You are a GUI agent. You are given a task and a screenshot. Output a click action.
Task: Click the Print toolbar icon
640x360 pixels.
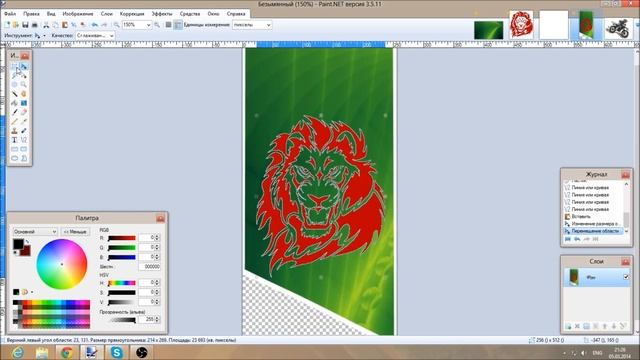[x=35, y=25]
